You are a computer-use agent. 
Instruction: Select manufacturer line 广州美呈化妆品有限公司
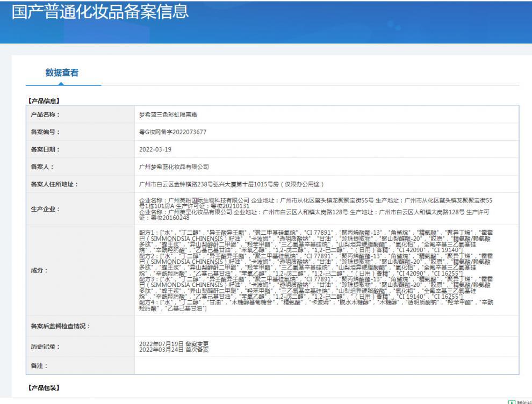point(314,215)
